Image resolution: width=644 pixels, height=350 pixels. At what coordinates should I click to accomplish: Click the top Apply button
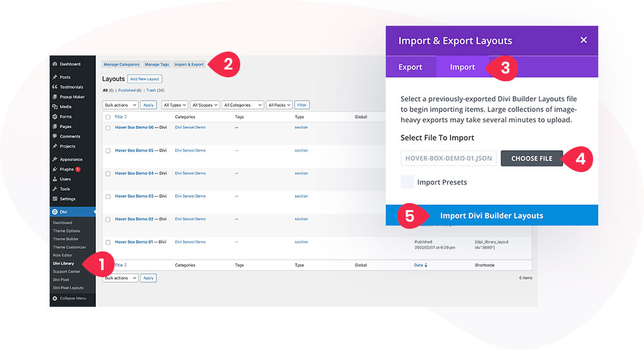click(x=148, y=105)
